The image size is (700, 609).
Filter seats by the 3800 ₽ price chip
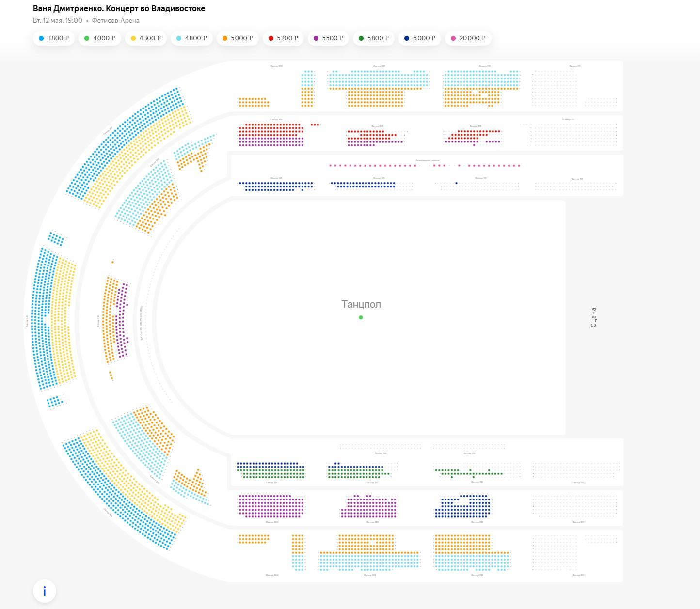[x=53, y=38]
